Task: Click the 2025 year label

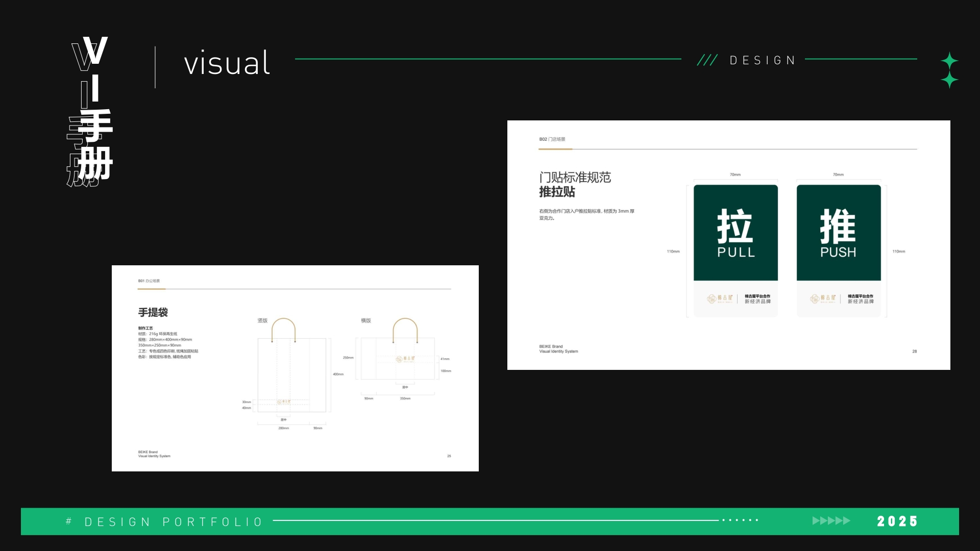Action: pos(897,521)
